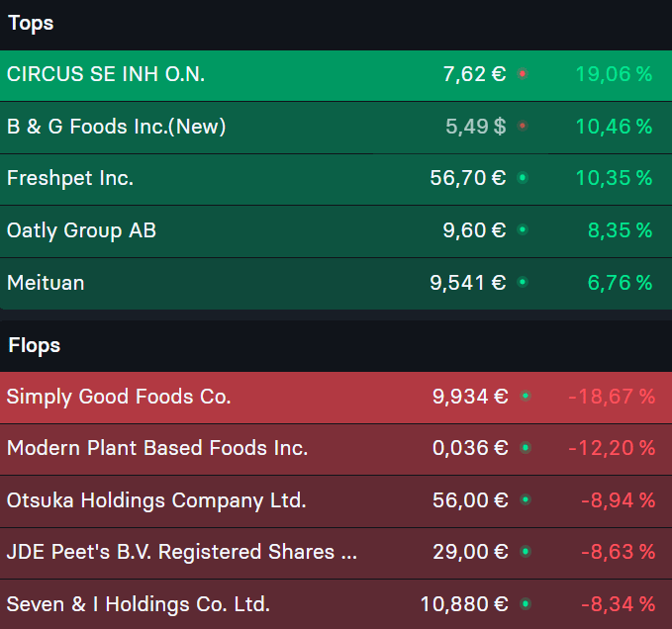
Task: Click the green dot next to Simply Good Foods price
Action: pos(526,396)
